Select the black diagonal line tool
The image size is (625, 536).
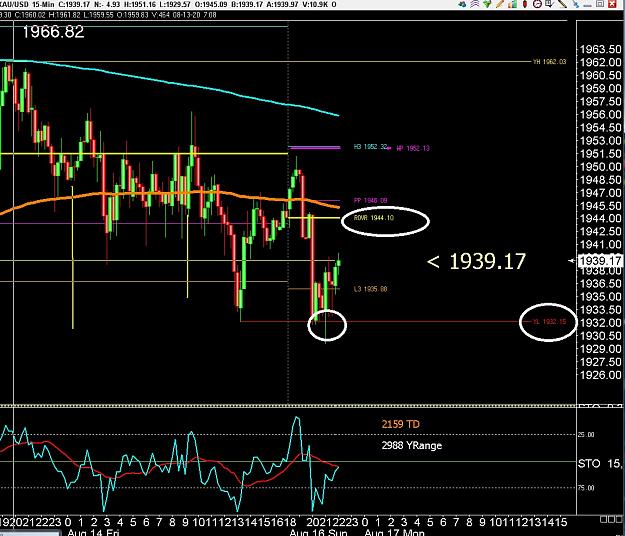click(562, 4)
